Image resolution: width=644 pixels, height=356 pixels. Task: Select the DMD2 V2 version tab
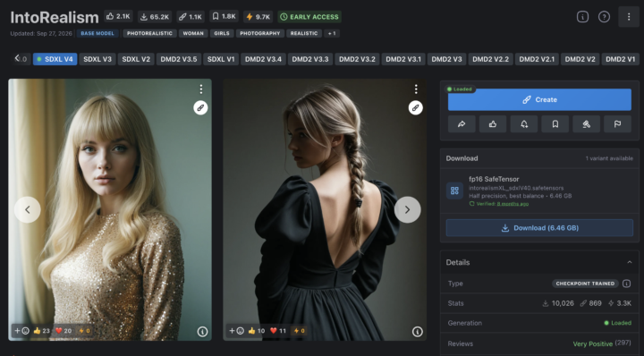tap(580, 59)
